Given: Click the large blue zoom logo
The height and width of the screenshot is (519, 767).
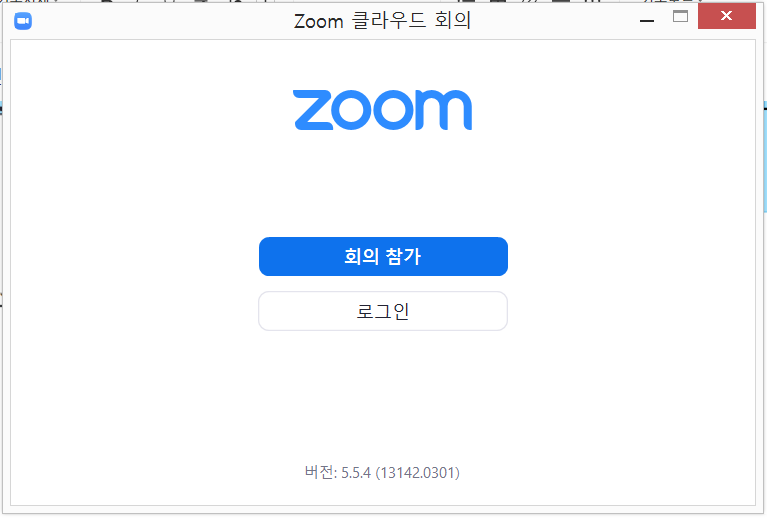Looking at the screenshot, I should [x=383, y=110].
